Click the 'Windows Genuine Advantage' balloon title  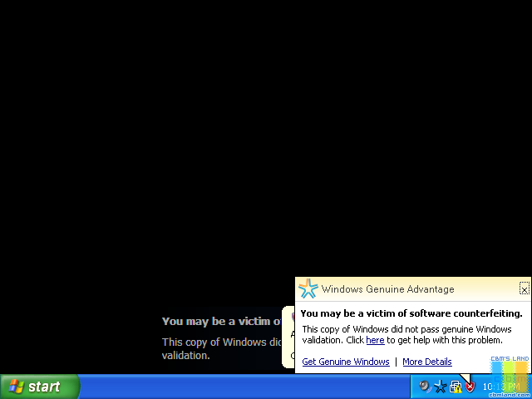pos(388,289)
